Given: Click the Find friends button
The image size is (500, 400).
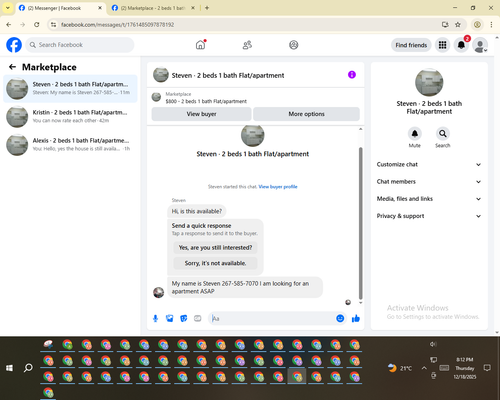Looking at the screenshot, I should tap(411, 45).
